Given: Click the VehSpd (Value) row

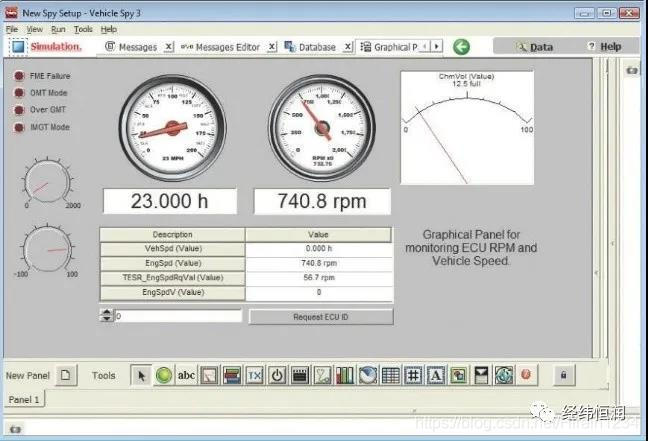Looking at the screenshot, I should 246,249.
